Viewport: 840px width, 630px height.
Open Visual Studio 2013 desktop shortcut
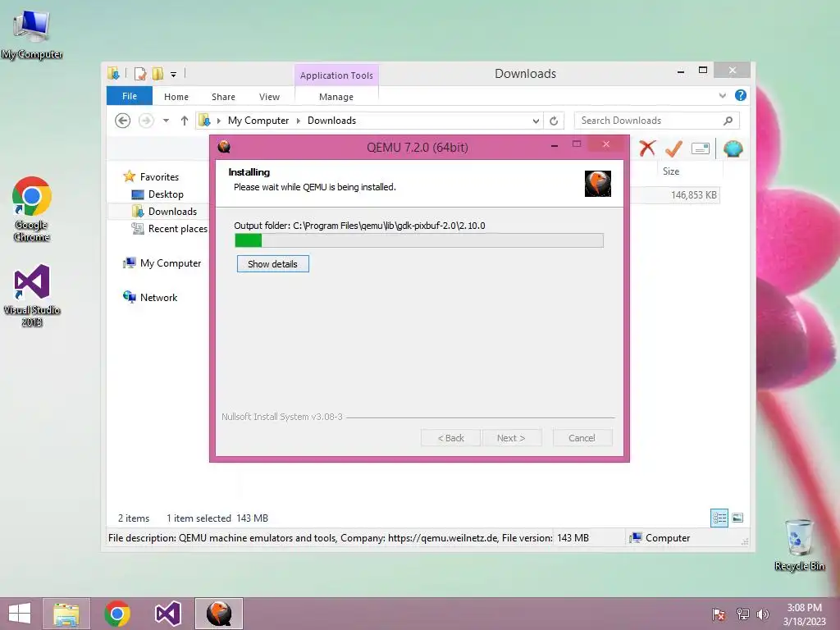(x=32, y=295)
